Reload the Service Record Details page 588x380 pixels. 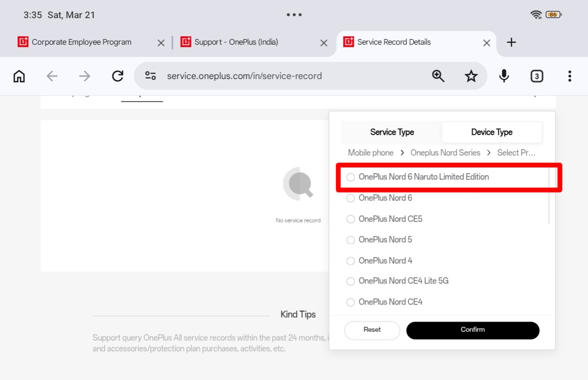point(118,76)
